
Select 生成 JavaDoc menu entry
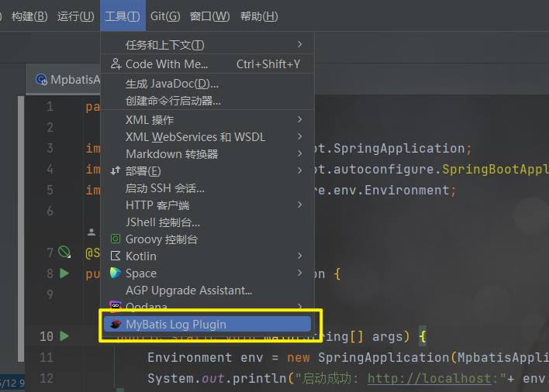point(172,84)
